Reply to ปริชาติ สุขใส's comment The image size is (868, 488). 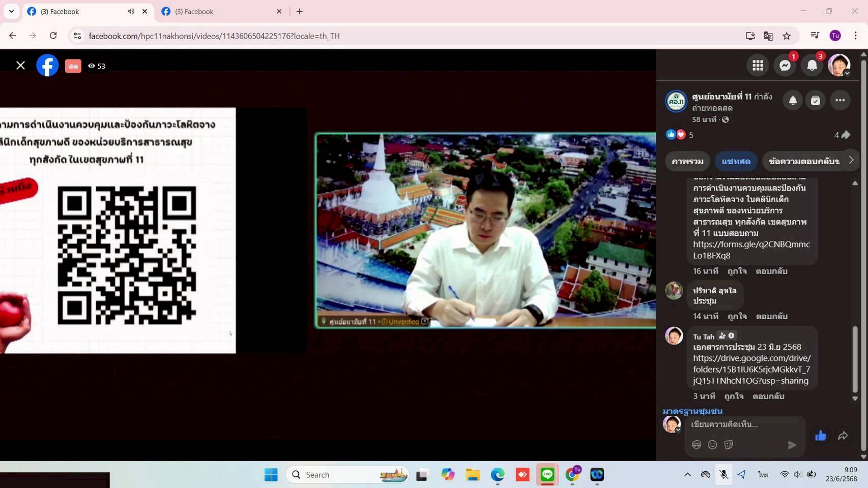[x=771, y=316]
